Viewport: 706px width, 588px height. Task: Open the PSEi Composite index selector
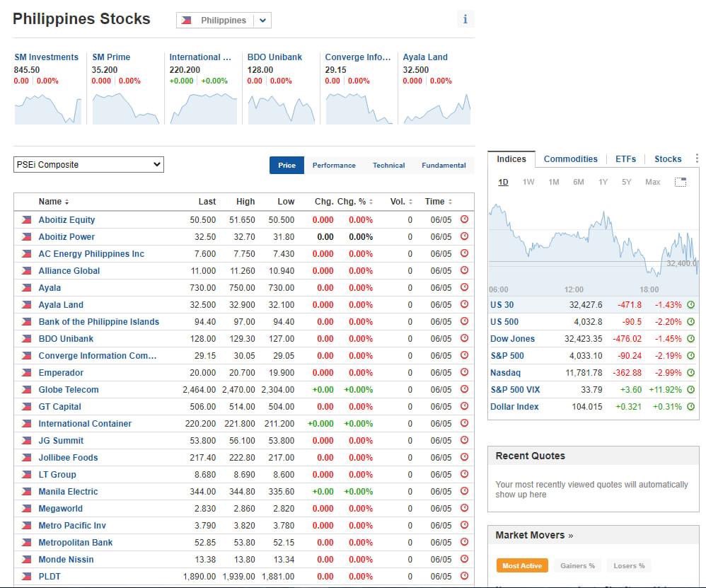[x=88, y=164]
